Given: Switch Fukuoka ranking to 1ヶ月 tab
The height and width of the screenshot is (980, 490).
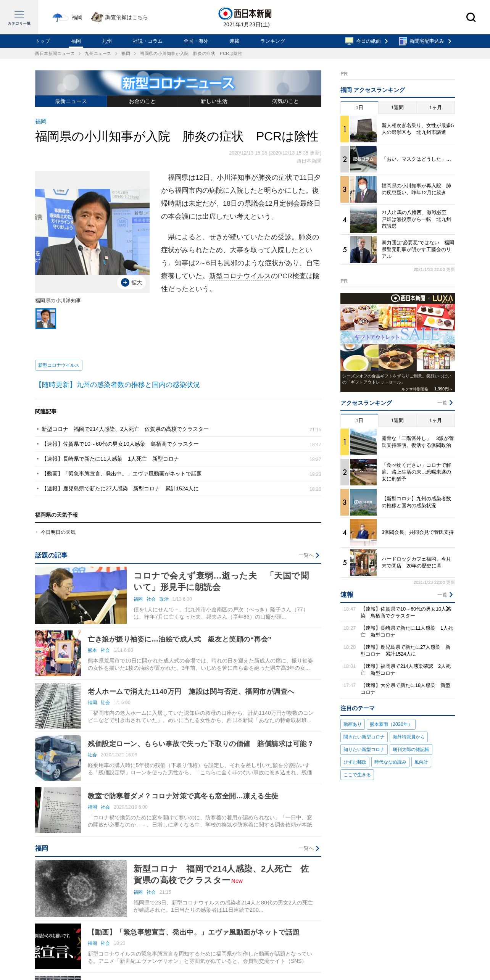Looking at the screenshot, I should pos(435,108).
